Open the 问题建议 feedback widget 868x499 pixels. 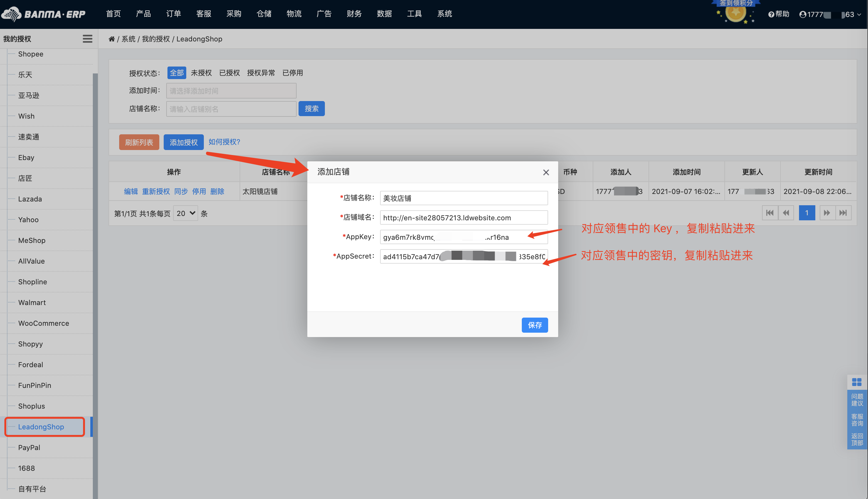(x=857, y=400)
